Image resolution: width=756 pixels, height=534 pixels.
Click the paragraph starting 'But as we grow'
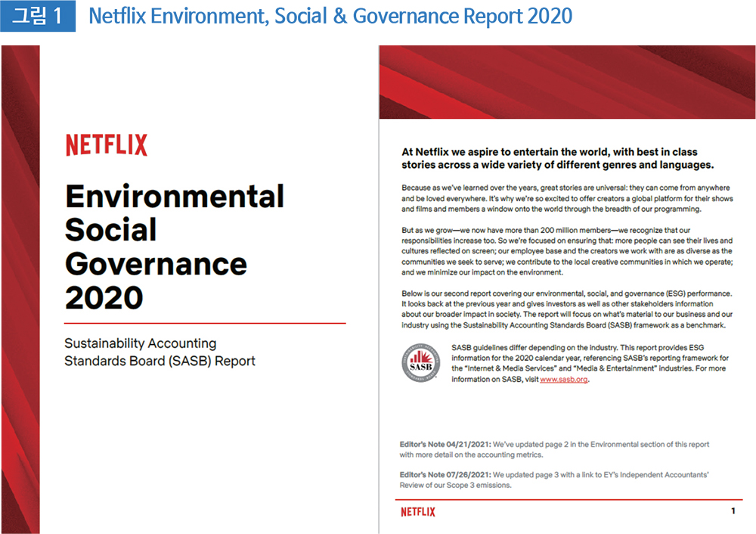click(567, 251)
